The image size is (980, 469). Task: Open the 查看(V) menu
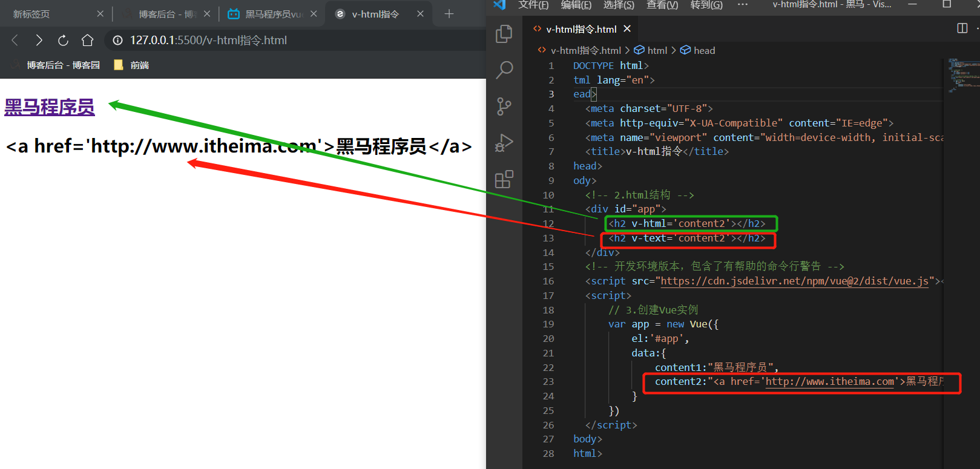click(662, 5)
